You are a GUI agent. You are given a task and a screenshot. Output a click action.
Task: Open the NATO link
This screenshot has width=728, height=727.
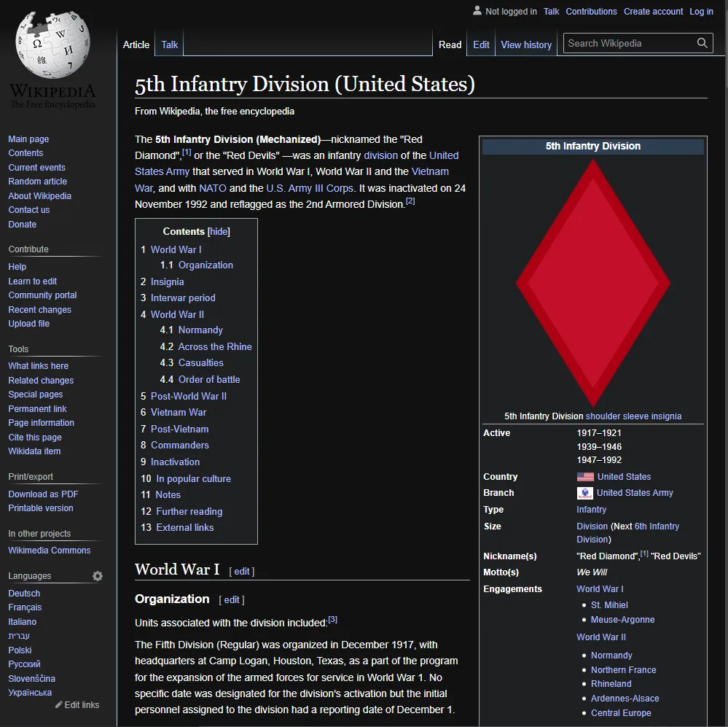tap(213, 188)
